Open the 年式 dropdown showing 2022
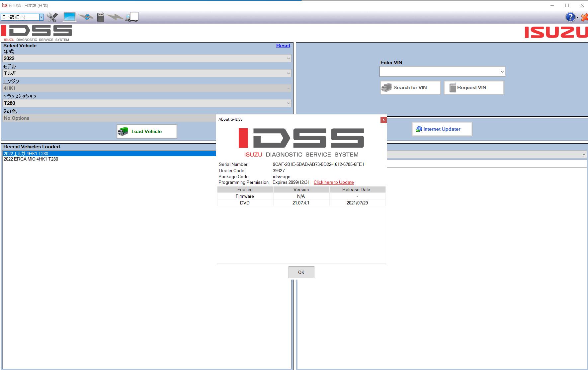 pyautogui.click(x=288, y=58)
